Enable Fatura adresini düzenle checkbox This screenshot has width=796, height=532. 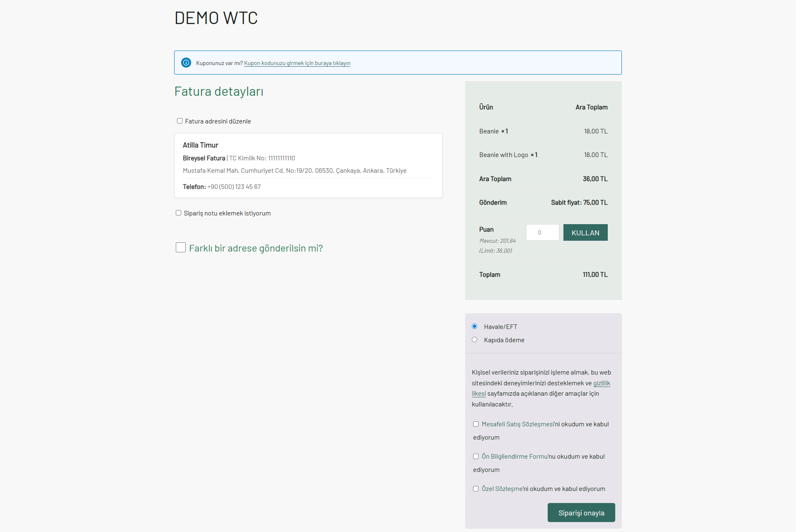pos(180,121)
